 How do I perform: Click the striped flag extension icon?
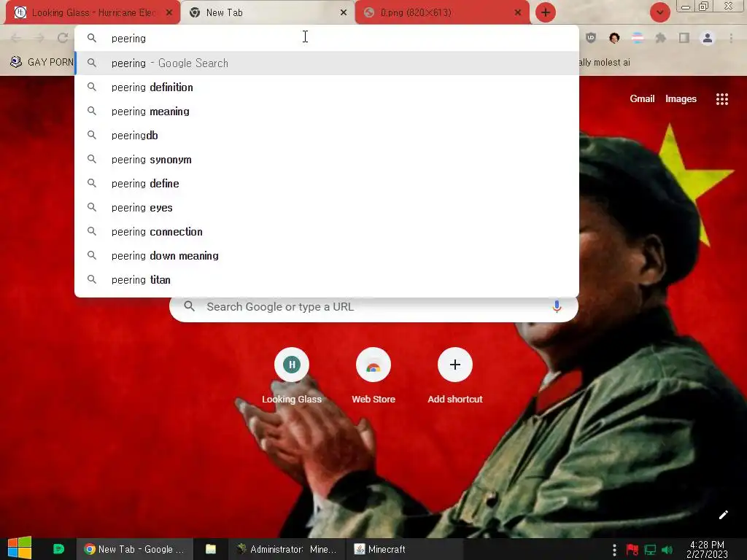tap(638, 38)
